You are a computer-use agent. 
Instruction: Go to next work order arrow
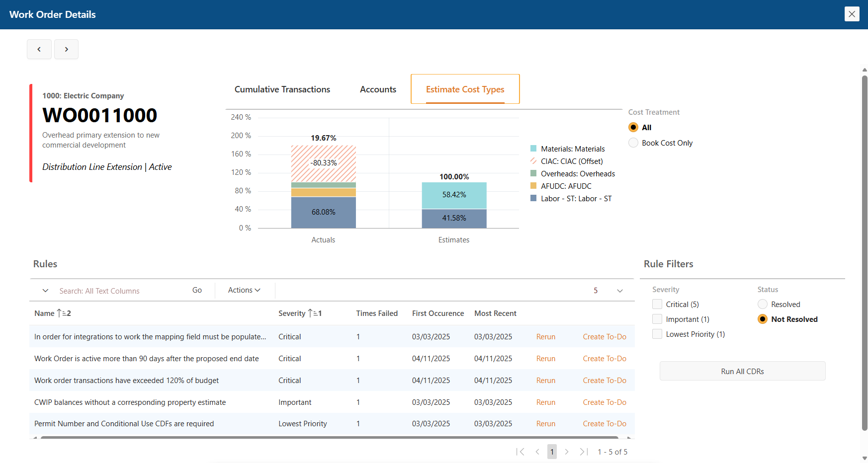[66, 49]
